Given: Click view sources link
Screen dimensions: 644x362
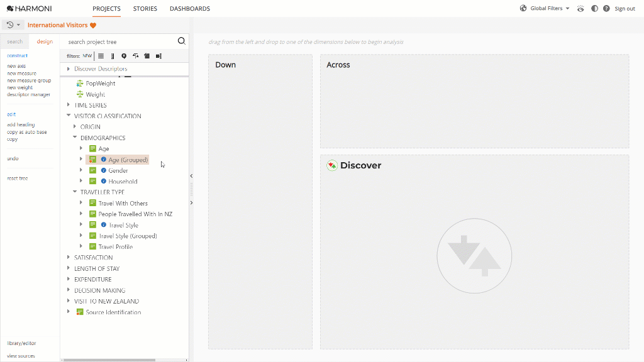Looking at the screenshot, I should click(x=21, y=356).
